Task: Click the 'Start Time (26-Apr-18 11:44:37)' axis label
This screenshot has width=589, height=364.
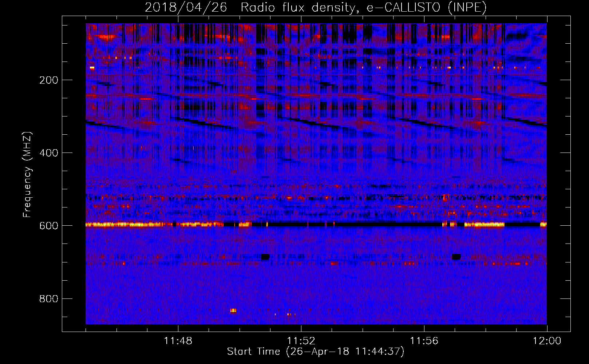Action: tap(316, 352)
